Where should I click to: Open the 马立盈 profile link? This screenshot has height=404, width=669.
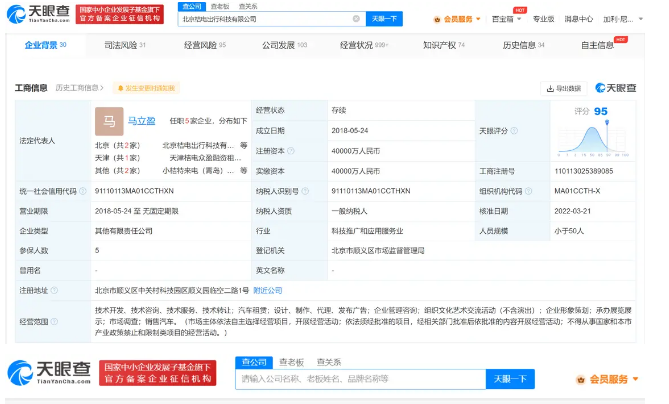[141, 121]
